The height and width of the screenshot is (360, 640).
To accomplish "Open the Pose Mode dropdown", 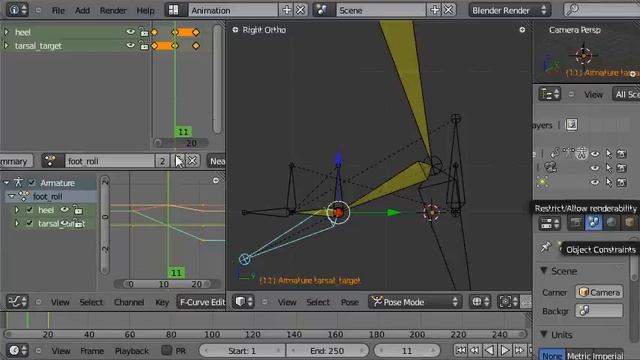I will click(415, 302).
